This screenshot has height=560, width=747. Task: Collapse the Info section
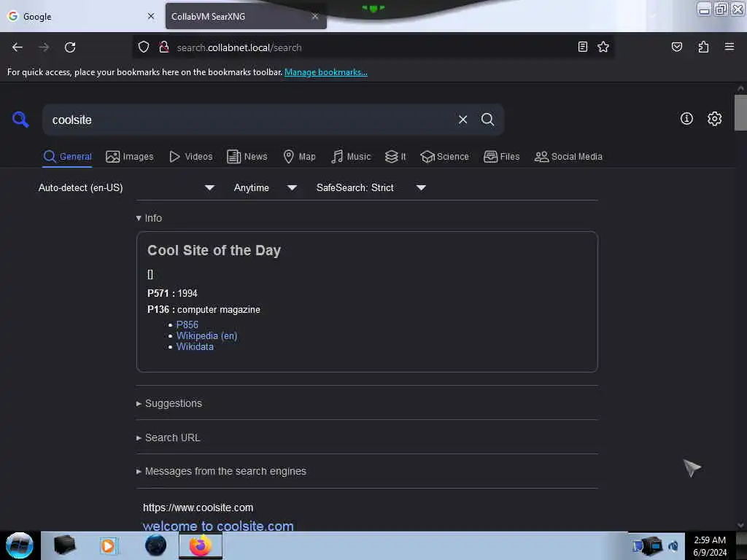tap(149, 218)
